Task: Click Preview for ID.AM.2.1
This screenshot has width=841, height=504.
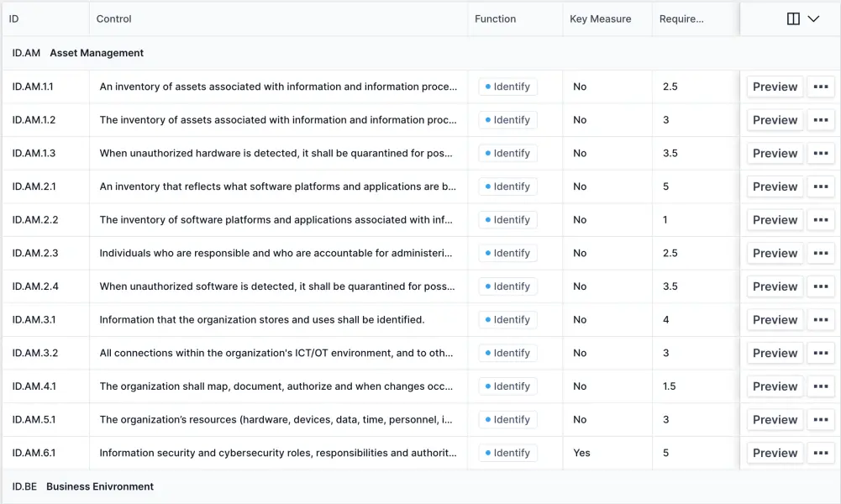Action: point(775,186)
